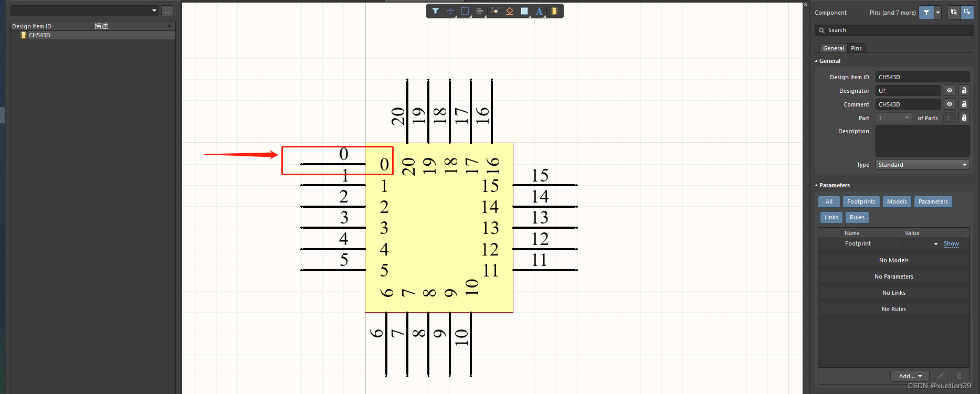Click the Designator field showing U?
The width and height of the screenshot is (980, 394).
pyautogui.click(x=908, y=91)
